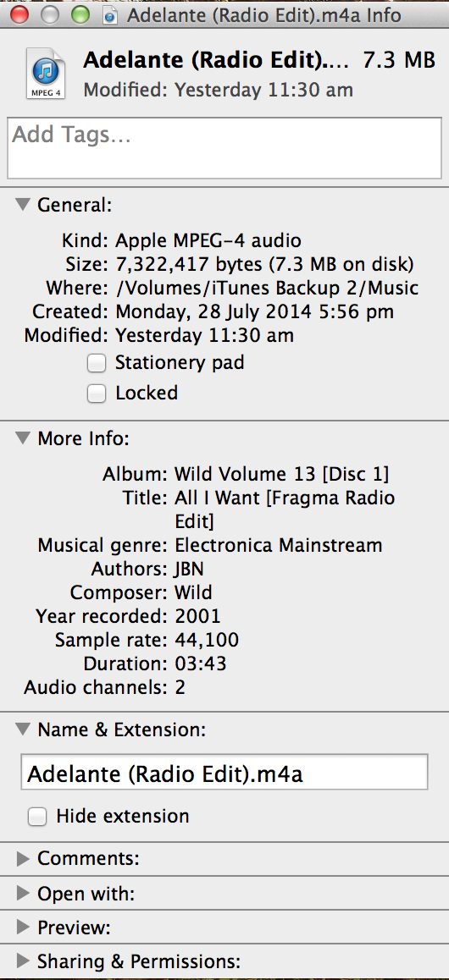Click the small proxy icon in title bar
The width and height of the screenshot is (449, 980).
click(x=111, y=15)
